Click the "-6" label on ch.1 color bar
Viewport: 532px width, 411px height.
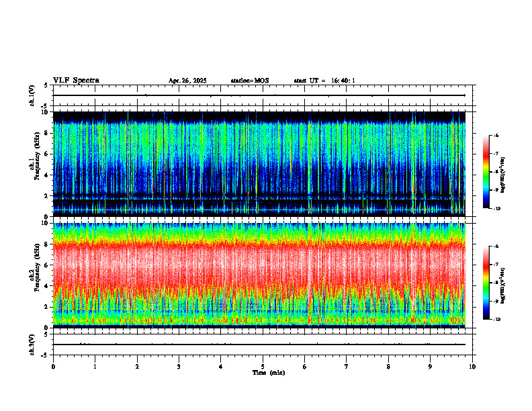(496, 135)
